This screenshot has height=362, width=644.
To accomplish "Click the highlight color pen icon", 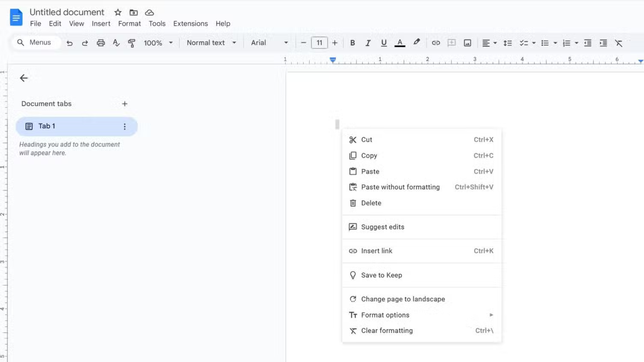I will tap(416, 43).
